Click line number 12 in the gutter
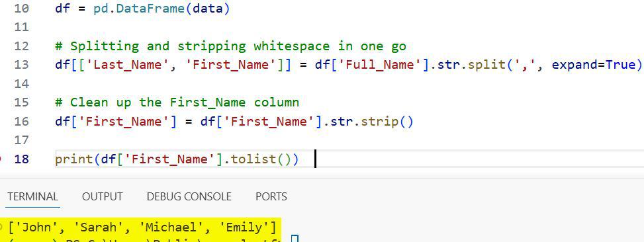The image size is (644, 242). tap(21, 46)
